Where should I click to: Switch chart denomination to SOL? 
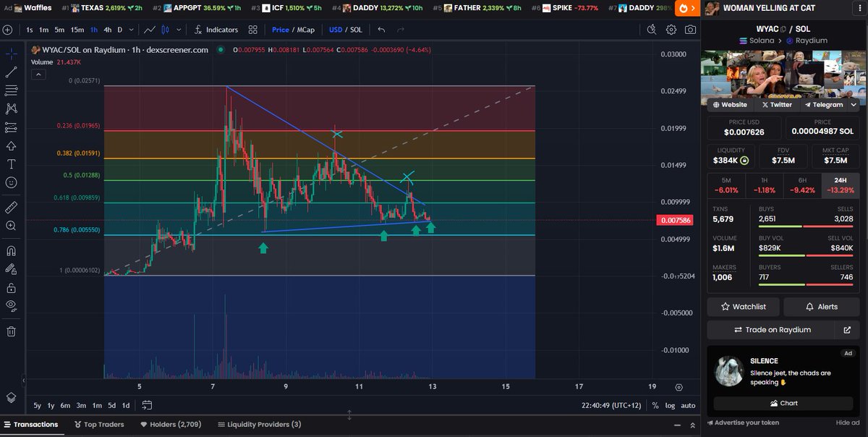356,30
